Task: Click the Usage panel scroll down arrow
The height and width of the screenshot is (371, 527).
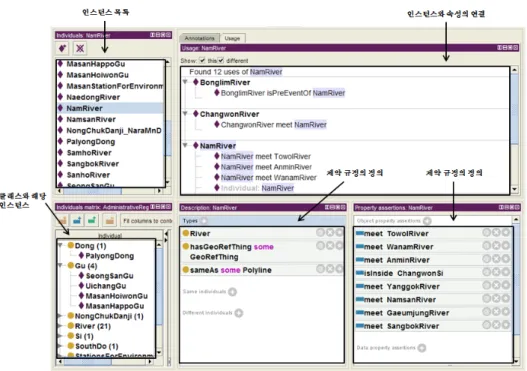Action: pos(515,189)
